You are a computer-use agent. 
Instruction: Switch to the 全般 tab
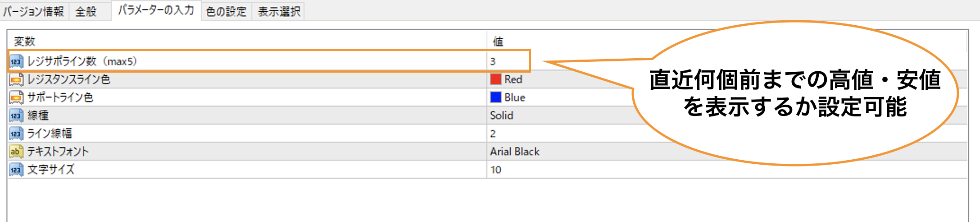pos(86,11)
